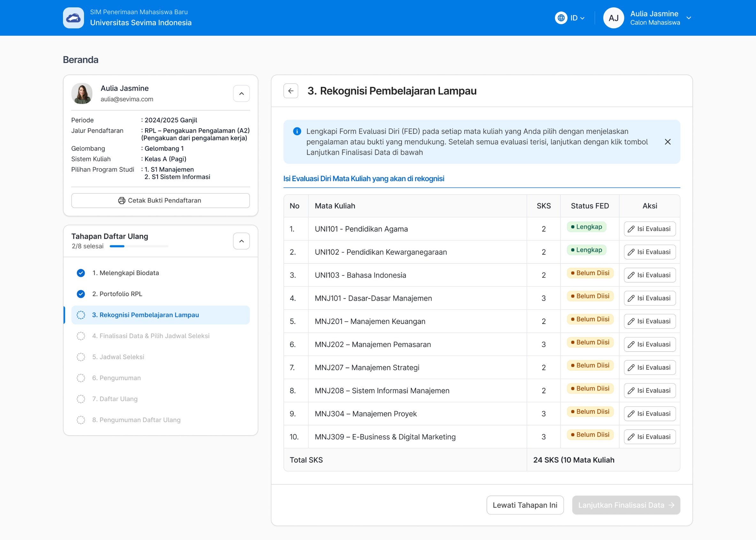Open the Isi Evaluasi Diri Mata Kuliah tab
The height and width of the screenshot is (540, 756).
click(x=363, y=179)
